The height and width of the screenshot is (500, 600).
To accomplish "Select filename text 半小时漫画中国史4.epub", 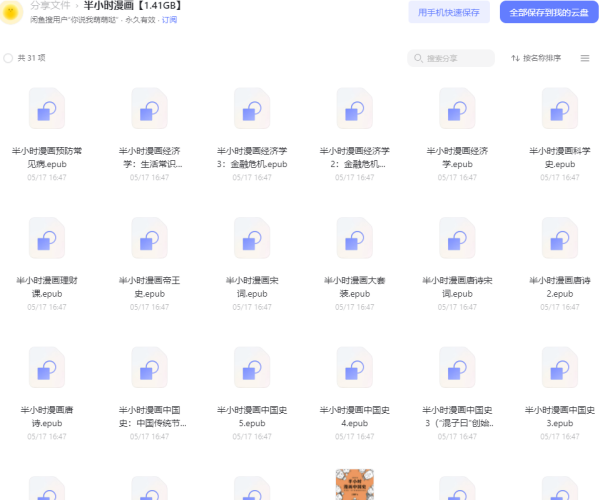I will 354,416.
